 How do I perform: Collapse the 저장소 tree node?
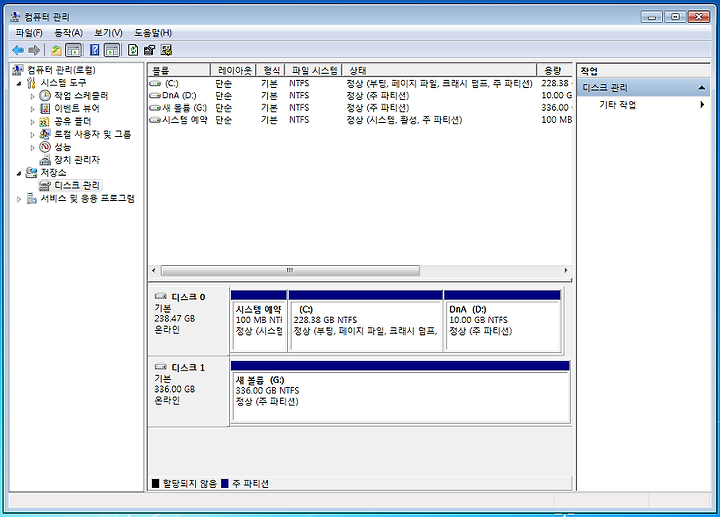(x=19, y=173)
